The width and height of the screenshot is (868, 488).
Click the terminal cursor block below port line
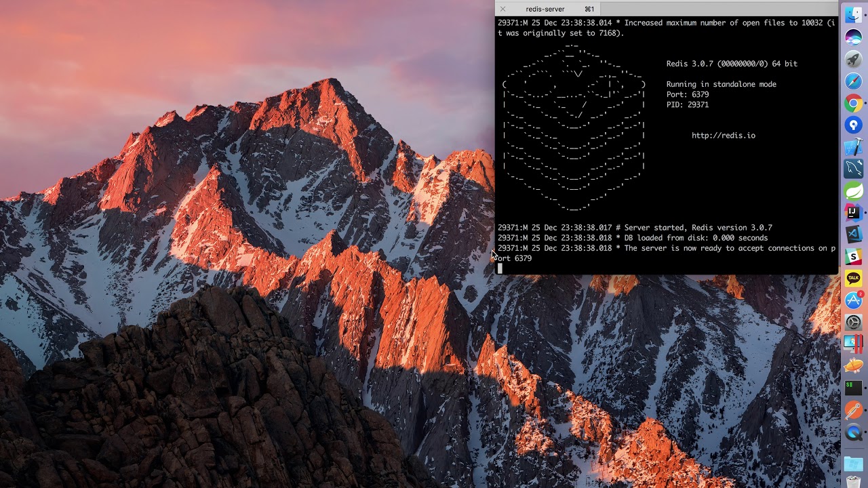point(500,268)
